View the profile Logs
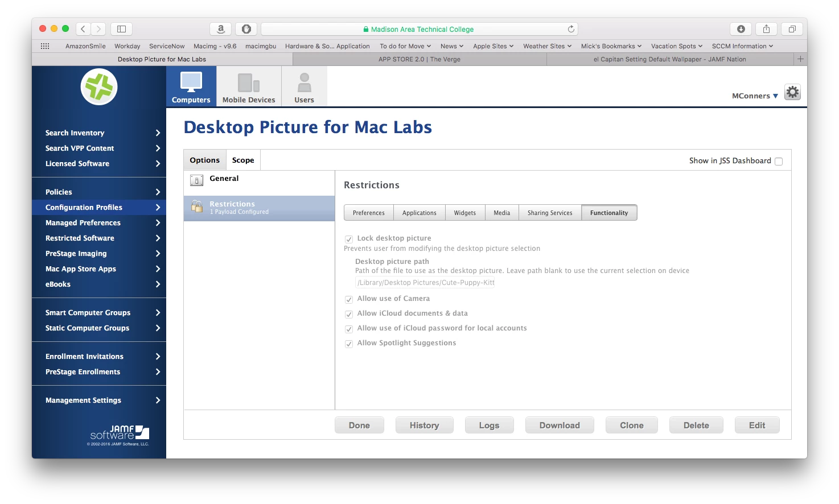Viewport: 839px width, 504px height. pos(489,425)
